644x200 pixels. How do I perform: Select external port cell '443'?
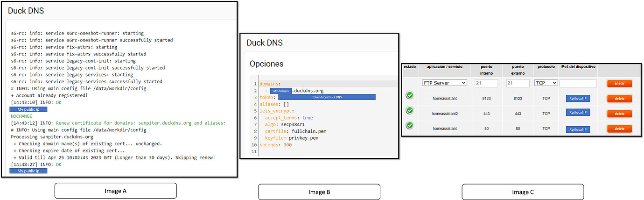click(518, 114)
